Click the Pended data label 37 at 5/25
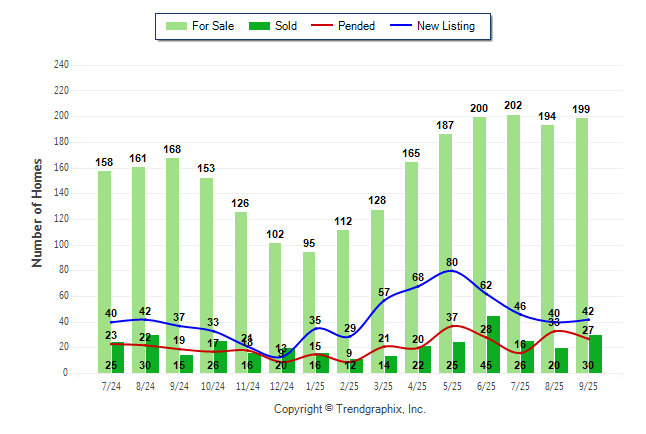Viewport: 646px width, 434px height. [x=452, y=317]
